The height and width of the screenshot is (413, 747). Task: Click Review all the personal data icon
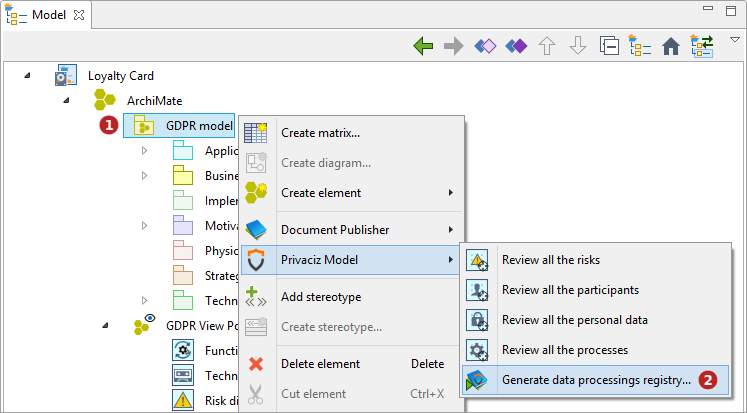477,320
